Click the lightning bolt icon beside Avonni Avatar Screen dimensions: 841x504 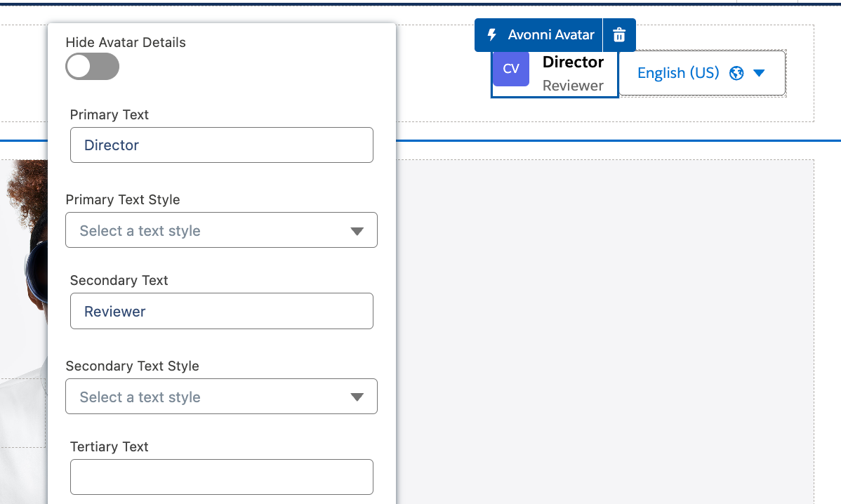[492, 35]
